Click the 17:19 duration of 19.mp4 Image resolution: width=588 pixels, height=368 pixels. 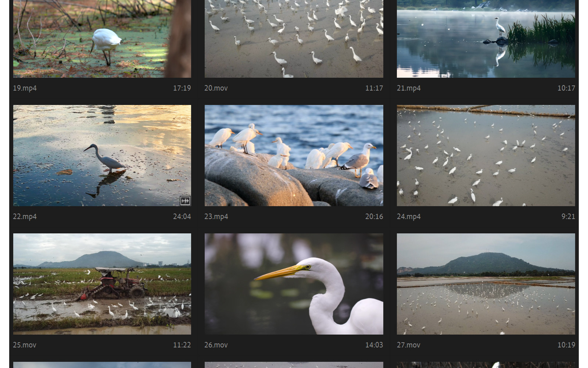click(x=182, y=88)
